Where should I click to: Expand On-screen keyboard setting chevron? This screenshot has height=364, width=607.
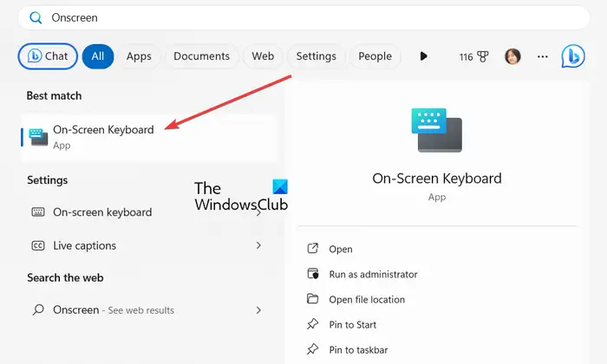click(258, 212)
